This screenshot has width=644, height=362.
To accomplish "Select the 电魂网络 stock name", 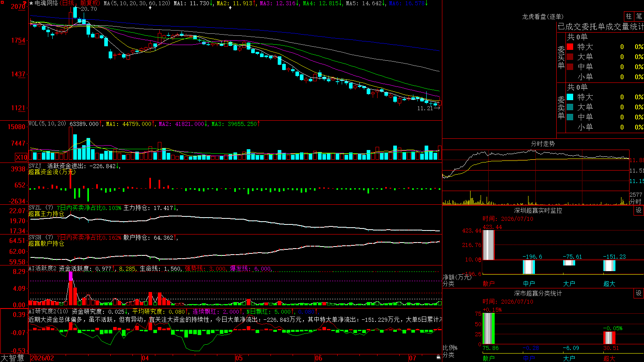I will (46, 3).
